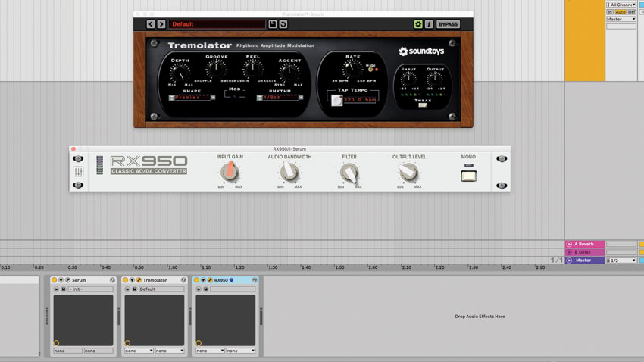Screen dimensions: 644x362
Task: Click the Serum '- Init -' preset field
Action: 91,289
